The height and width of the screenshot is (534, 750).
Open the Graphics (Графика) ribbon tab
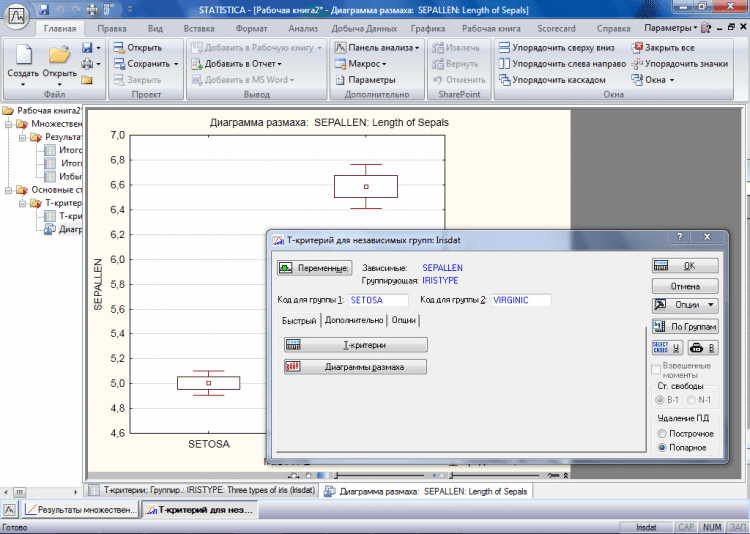point(428,29)
